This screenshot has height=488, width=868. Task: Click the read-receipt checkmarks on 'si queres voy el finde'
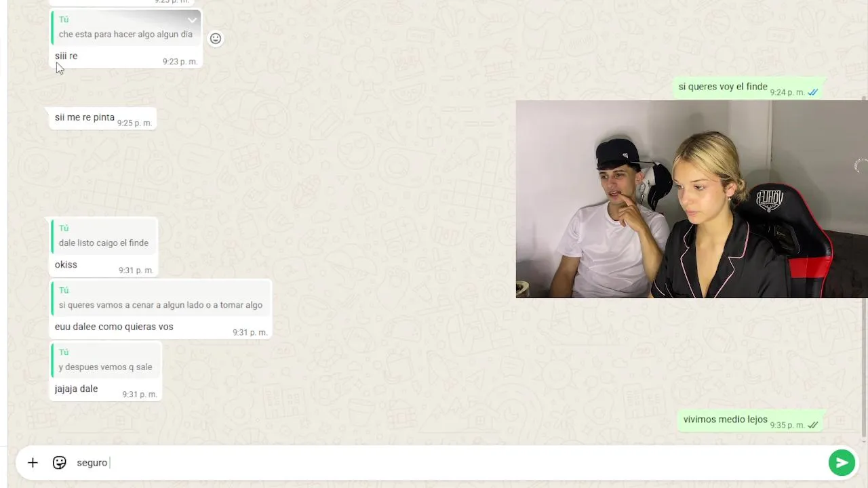[x=813, y=92]
